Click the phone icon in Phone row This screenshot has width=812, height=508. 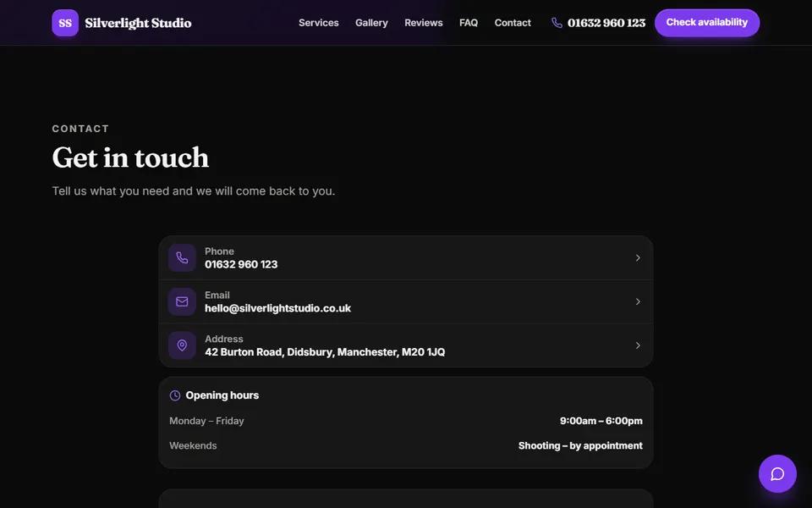tap(182, 257)
